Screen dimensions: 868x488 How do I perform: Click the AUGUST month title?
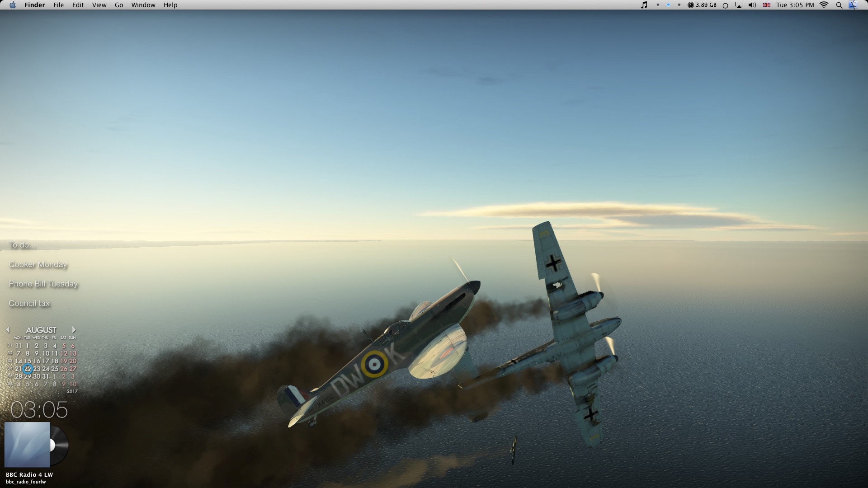(x=41, y=330)
